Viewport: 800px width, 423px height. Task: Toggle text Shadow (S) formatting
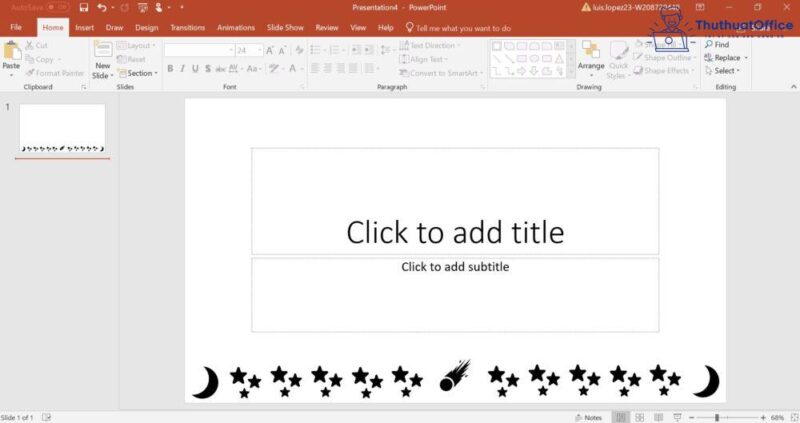(x=208, y=68)
